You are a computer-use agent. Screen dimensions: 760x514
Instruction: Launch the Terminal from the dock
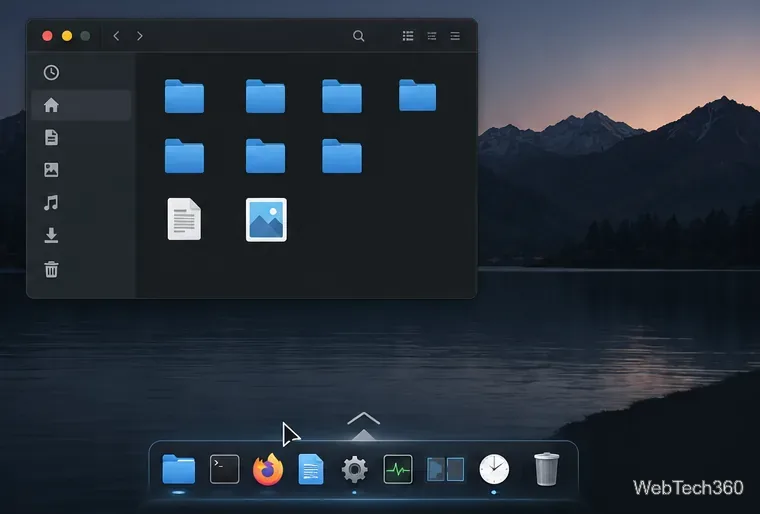pyautogui.click(x=224, y=469)
